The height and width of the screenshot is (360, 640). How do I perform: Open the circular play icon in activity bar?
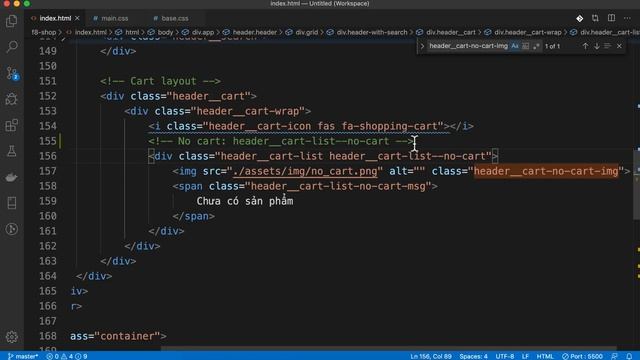11,229
